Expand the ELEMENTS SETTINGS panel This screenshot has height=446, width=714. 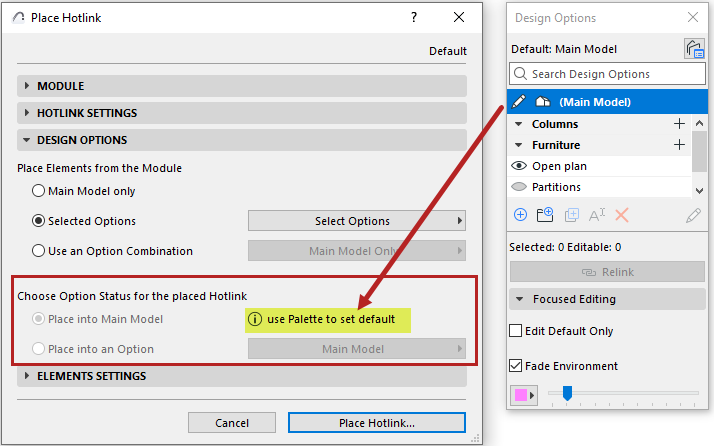coord(242,376)
